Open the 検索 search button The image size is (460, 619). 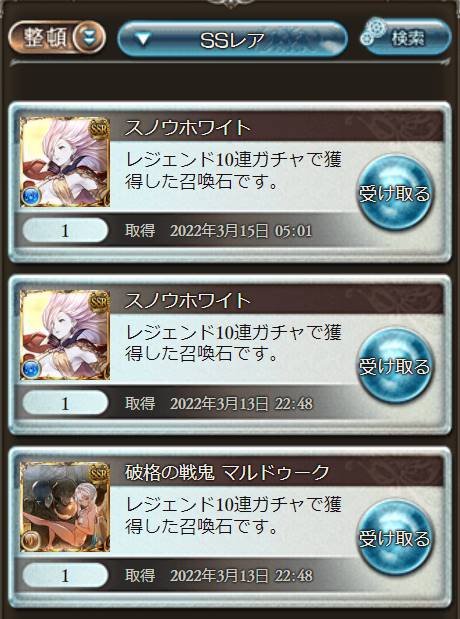click(x=407, y=37)
